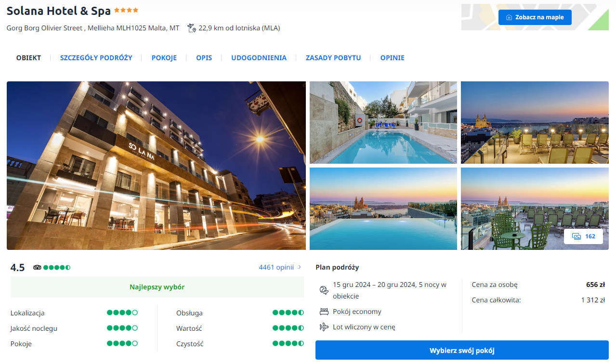Click the Jakość noclegu label
The image size is (616, 364).
point(34,328)
